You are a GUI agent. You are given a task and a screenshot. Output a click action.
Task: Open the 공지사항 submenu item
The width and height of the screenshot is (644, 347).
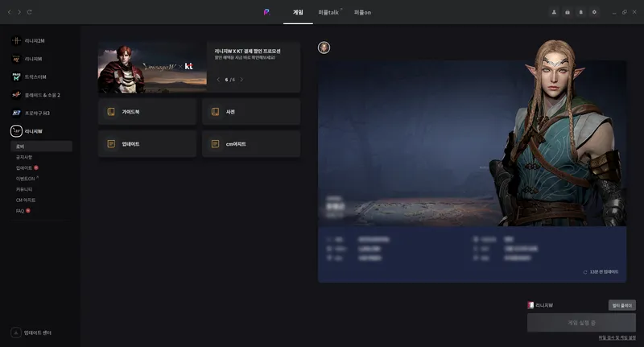[24, 157]
